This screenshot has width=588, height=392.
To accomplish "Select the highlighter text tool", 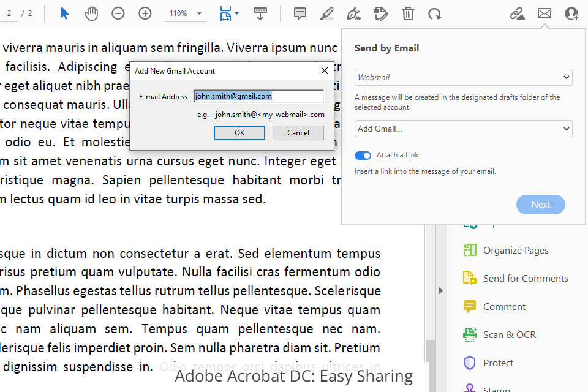I will click(327, 13).
